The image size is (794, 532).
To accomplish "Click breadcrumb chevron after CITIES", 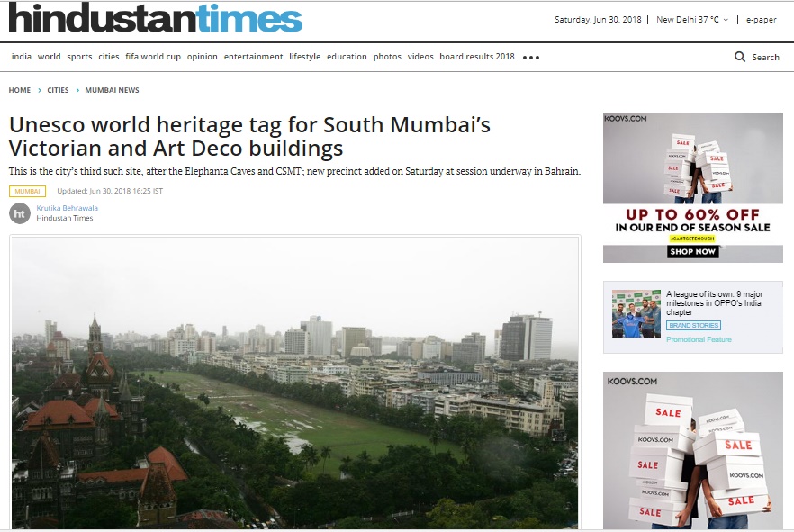I will pos(77,90).
